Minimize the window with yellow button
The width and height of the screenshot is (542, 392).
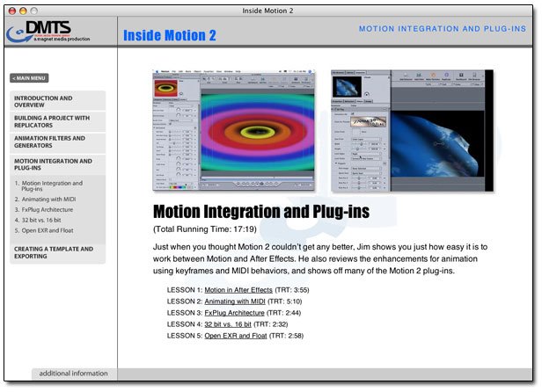tap(23, 11)
